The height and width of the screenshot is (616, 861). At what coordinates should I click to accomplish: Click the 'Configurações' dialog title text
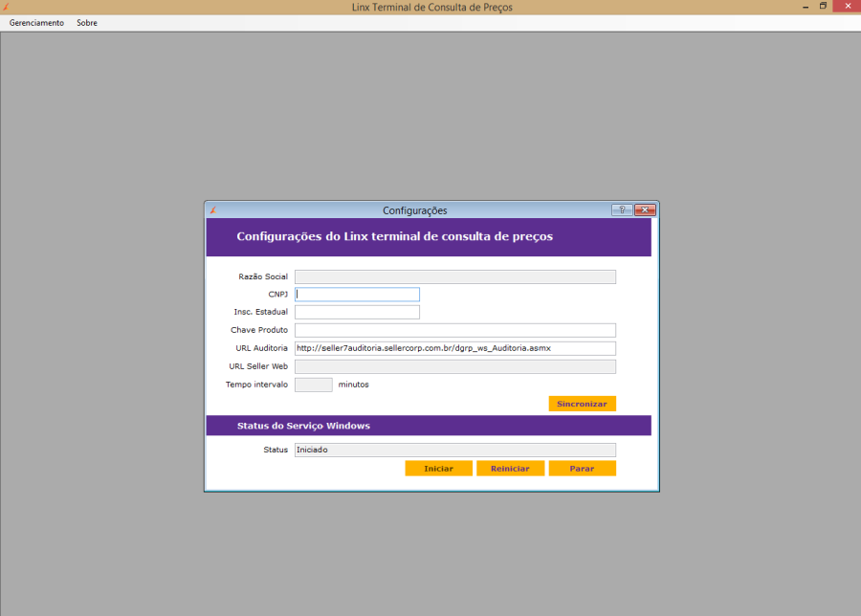pyautogui.click(x=414, y=210)
